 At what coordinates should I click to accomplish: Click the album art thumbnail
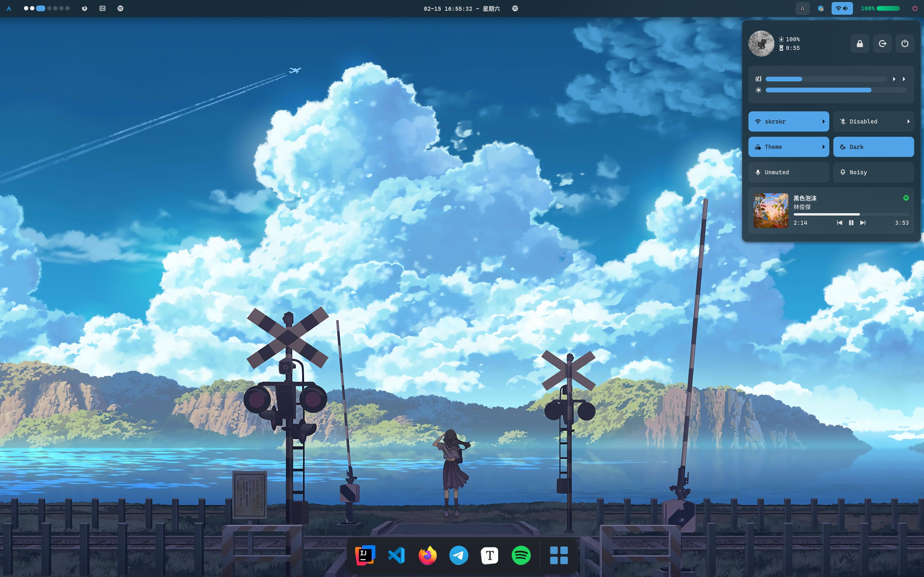(770, 210)
